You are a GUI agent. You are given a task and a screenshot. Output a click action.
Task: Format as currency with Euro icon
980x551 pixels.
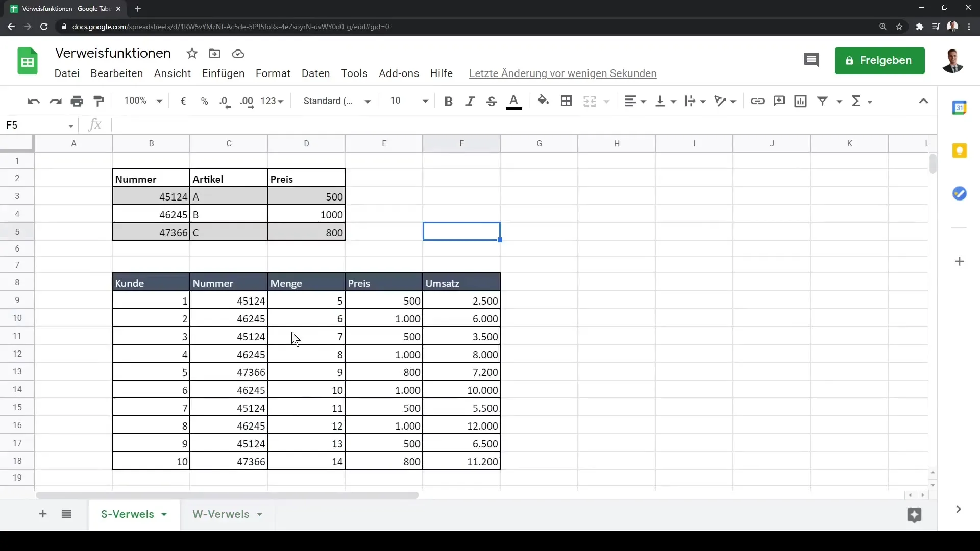click(183, 101)
